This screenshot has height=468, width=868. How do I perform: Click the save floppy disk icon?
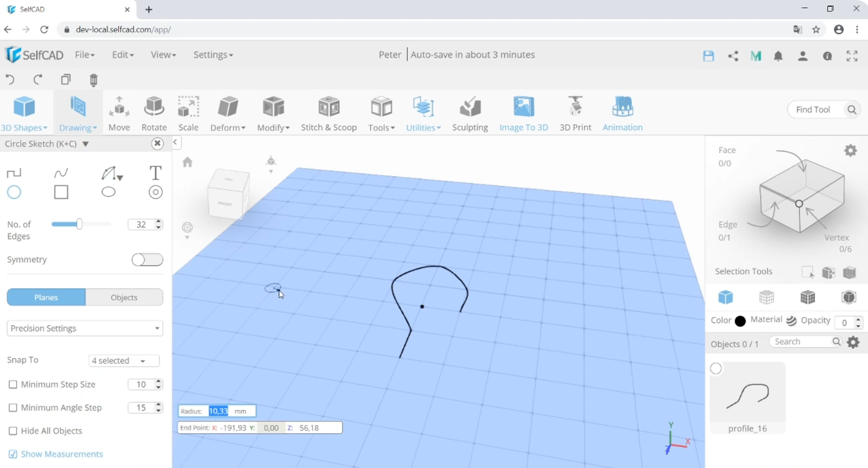708,56
